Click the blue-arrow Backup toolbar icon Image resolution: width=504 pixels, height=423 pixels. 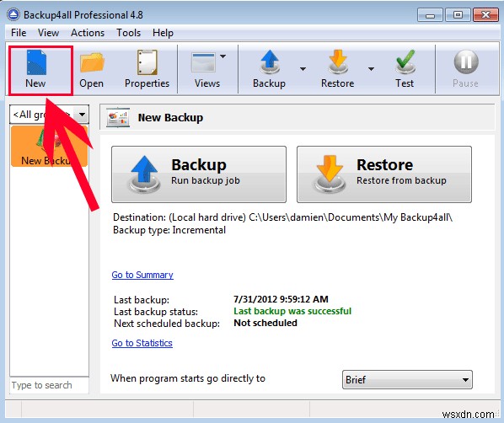pyautogui.click(x=270, y=62)
